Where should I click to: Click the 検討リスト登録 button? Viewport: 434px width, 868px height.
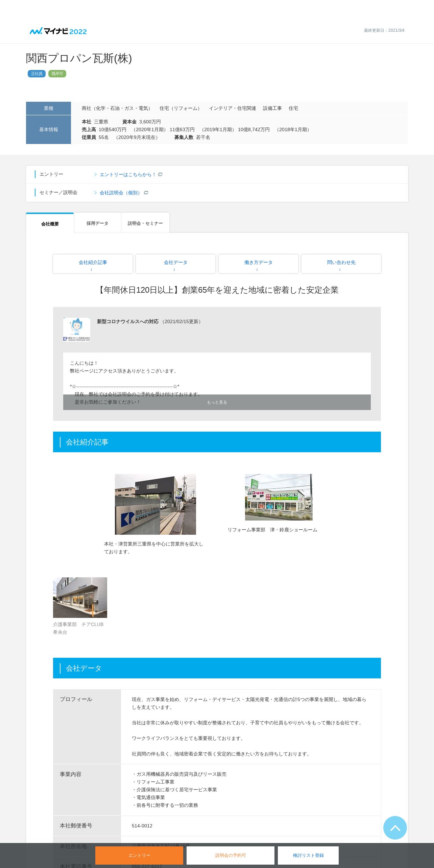tap(308, 855)
